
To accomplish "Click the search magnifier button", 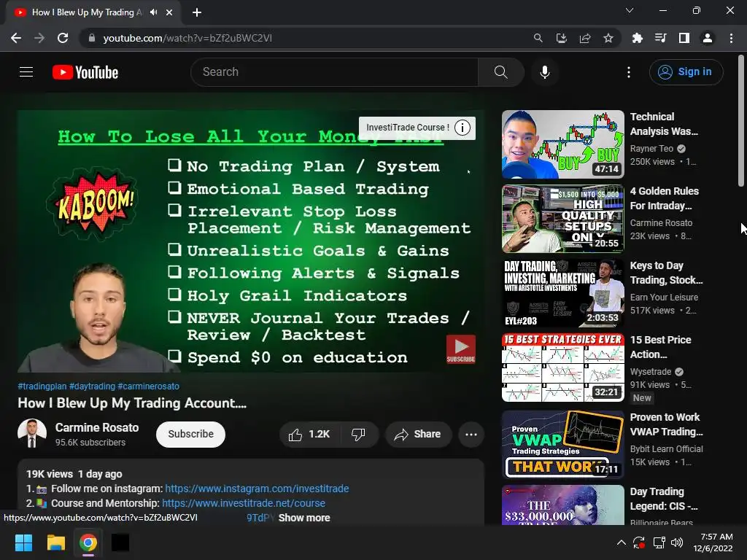I will pos(500,72).
